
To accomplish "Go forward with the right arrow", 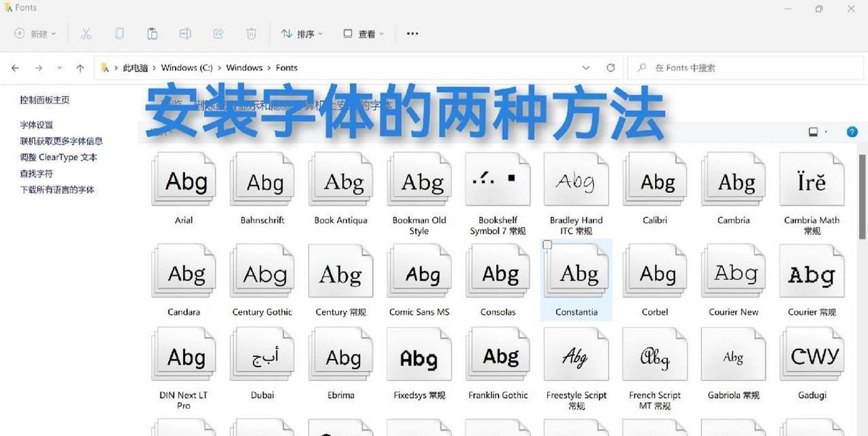I will point(39,67).
